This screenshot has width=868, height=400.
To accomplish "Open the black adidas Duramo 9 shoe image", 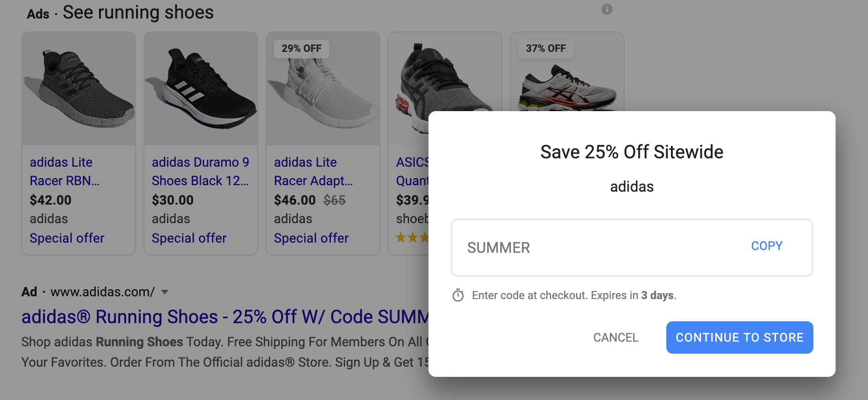I will pos(201,89).
